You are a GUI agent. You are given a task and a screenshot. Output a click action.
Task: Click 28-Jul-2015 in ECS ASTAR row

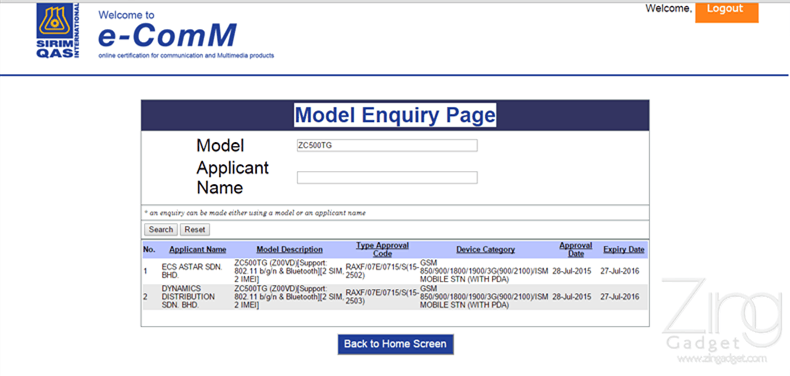click(x=572, y=271)
